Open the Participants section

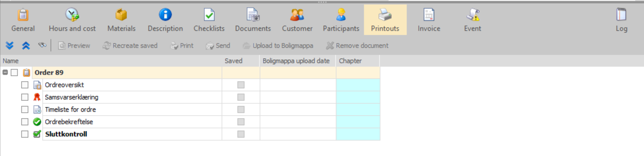(341, 20)
